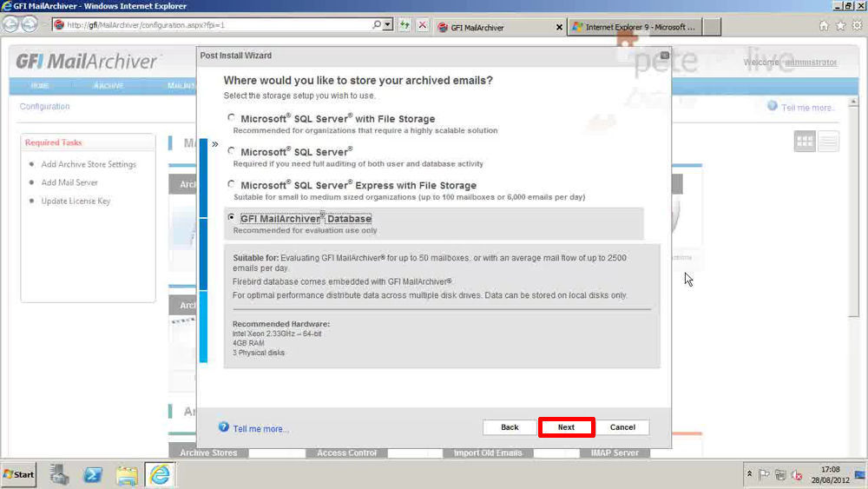Select Microsoft SQL Server with File Storage

231,117
